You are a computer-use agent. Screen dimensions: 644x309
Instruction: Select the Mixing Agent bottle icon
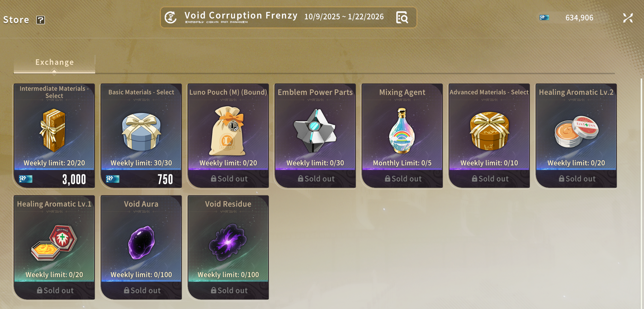coord(402,131)
